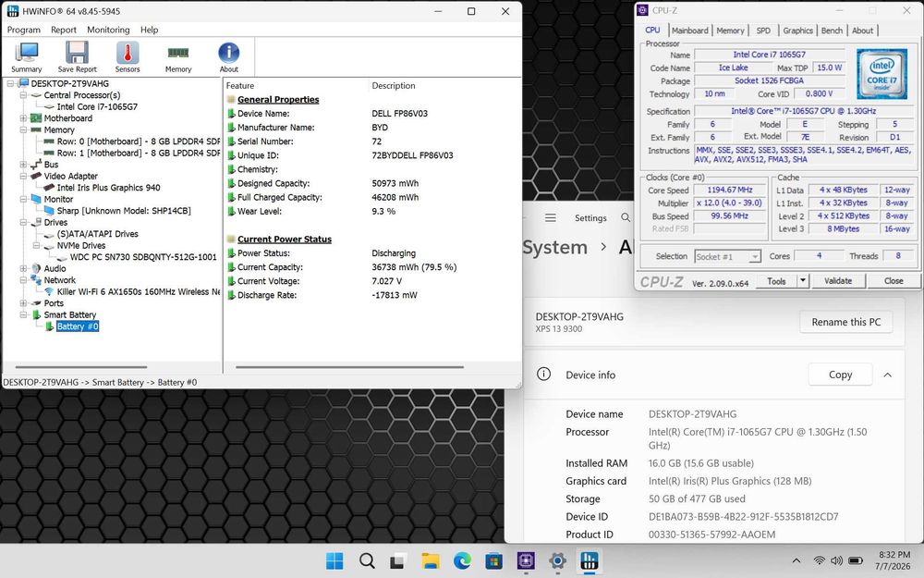Click the volume speaker tray icon

point(836,561)
